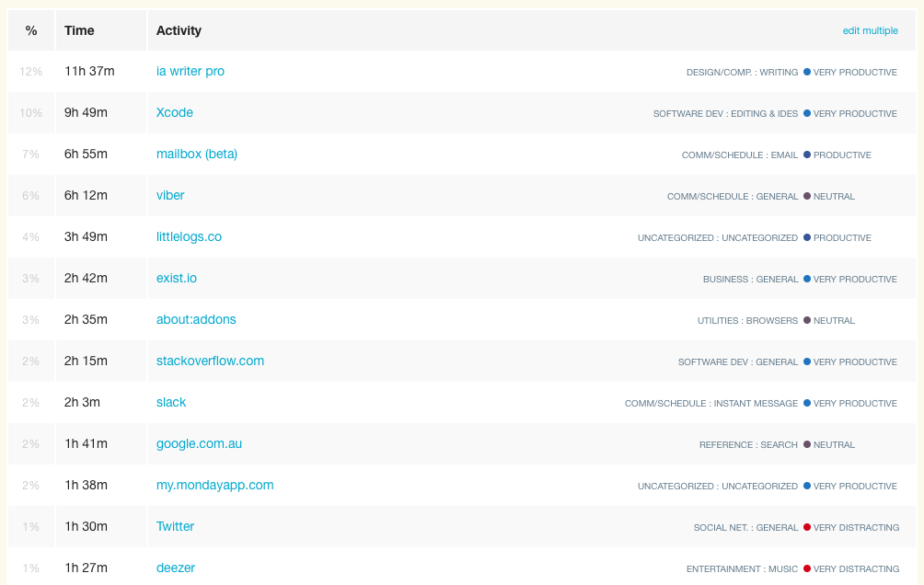Click 'UNCATEGORIZED : UNCATEGORIZED' in my.mondayapp.com row
924x585 pixels.
pos(718,487)
